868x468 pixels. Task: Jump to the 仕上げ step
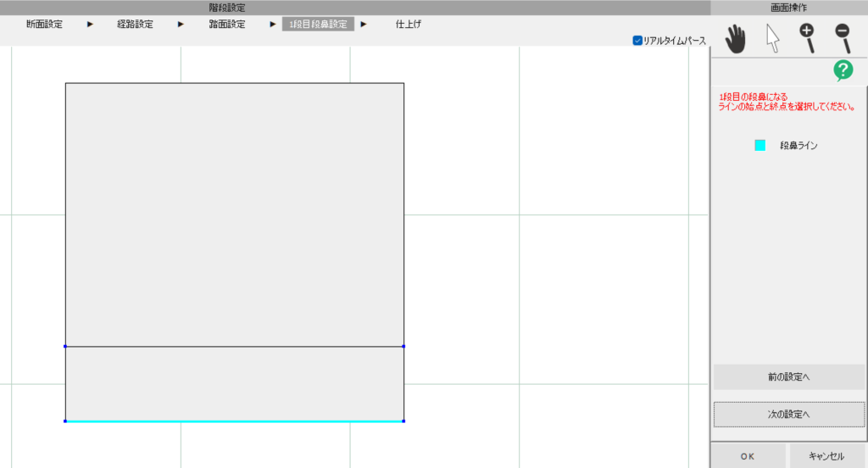(x=409, y=25)
